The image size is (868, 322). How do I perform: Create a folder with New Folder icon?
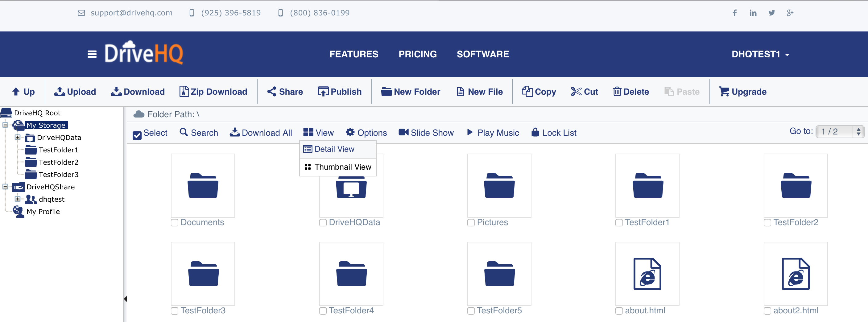coord(386,92)
